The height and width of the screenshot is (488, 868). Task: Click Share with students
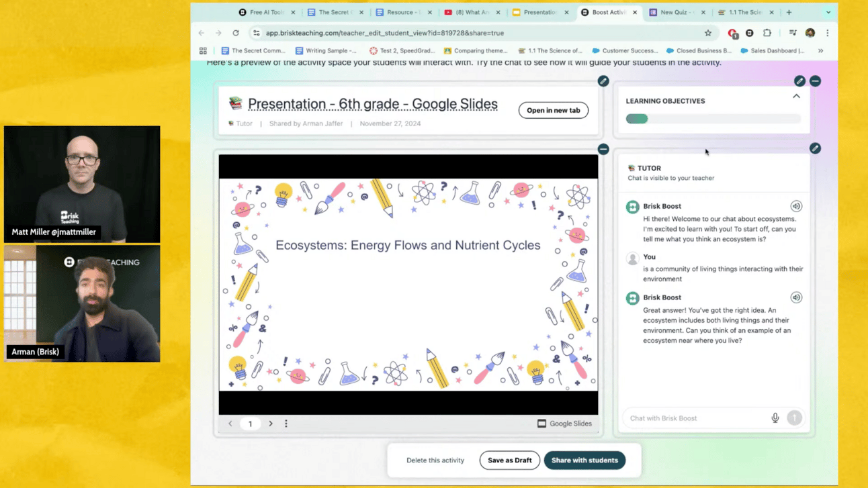584,460
